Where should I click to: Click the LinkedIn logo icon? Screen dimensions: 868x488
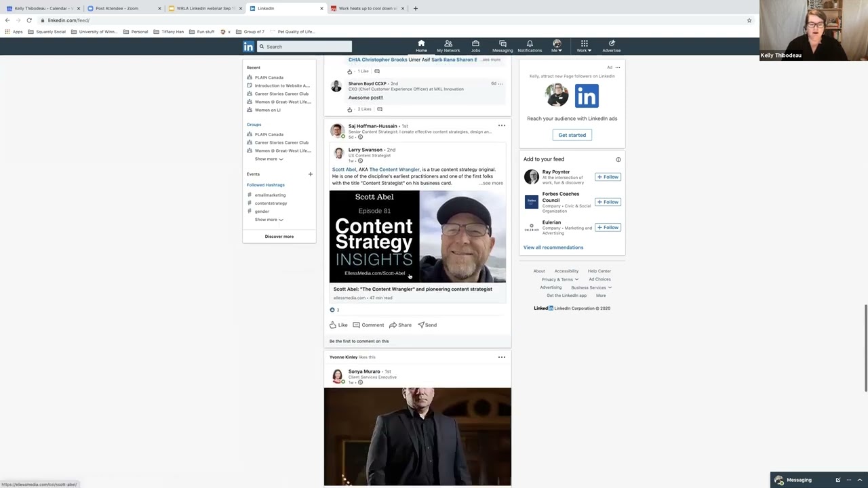(x=248, y=47)
